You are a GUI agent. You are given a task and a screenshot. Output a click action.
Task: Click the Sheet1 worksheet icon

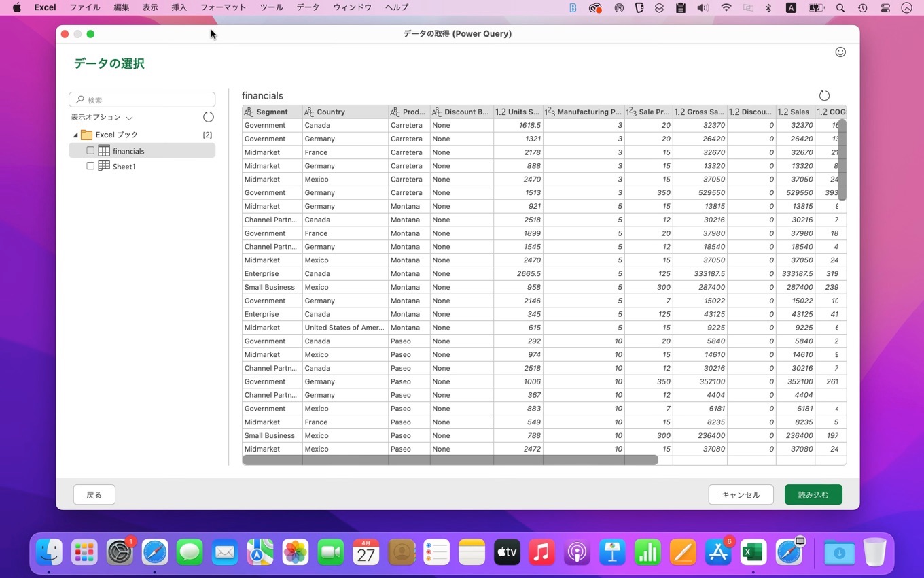[x=103, y=166]
